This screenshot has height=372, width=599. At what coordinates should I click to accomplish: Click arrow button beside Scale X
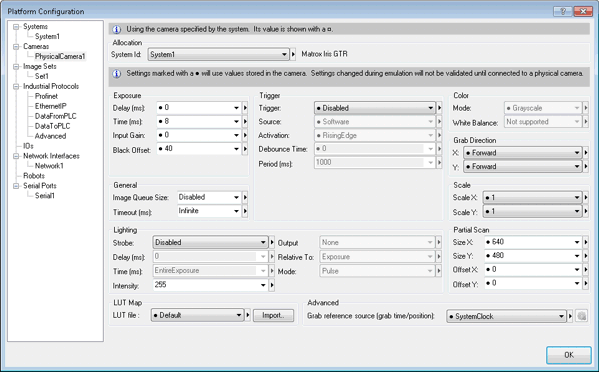point(586,197)
